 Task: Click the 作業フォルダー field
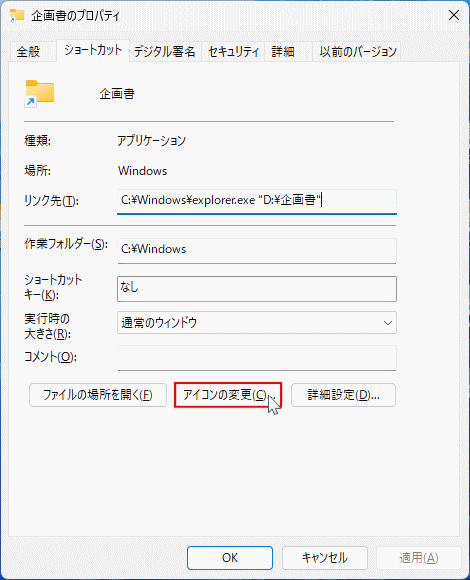coord(257,250)
